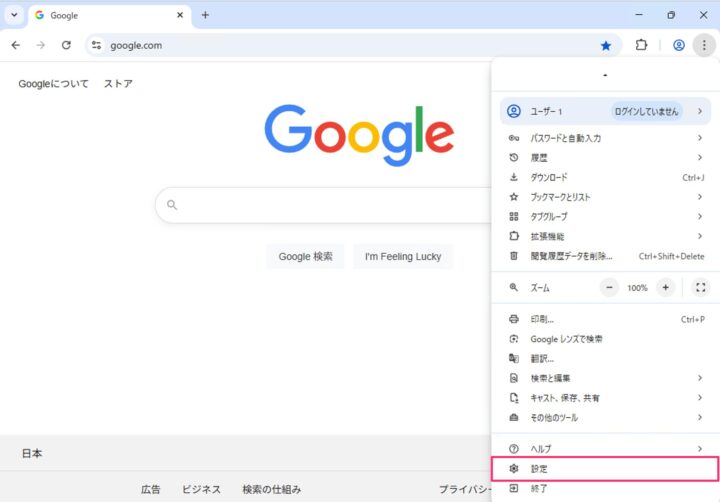Open タブグループ menu item
The height and width of the screenshot is (502, 720).
[x=605, y=216]
